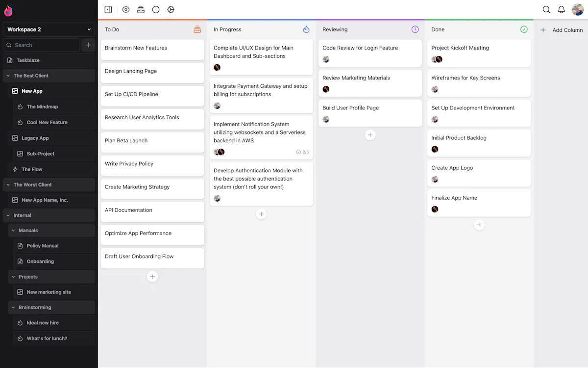This screenshot has width=588, height=368.
Task: Open the Brainstorm New Features card
Action: [152, 50]
